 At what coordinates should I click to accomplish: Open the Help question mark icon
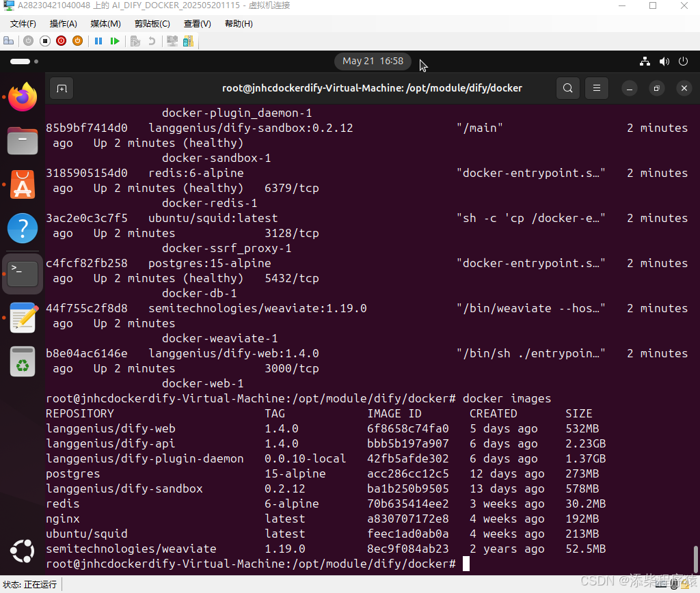click(23, 228)
